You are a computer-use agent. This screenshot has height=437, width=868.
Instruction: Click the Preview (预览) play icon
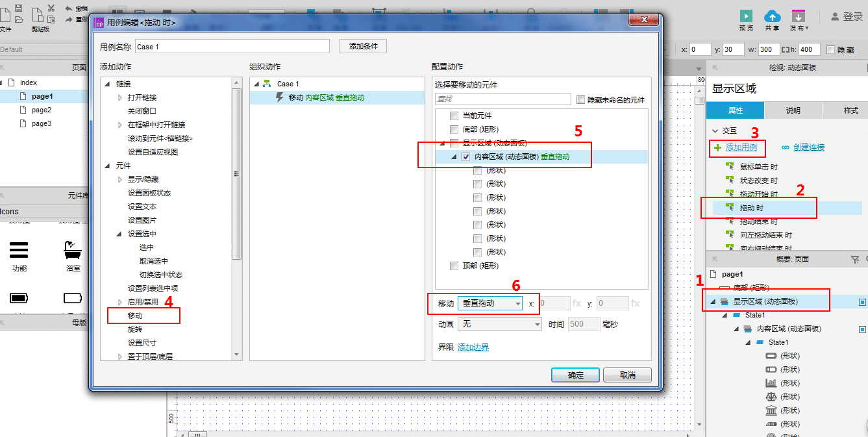click(746, 16)
